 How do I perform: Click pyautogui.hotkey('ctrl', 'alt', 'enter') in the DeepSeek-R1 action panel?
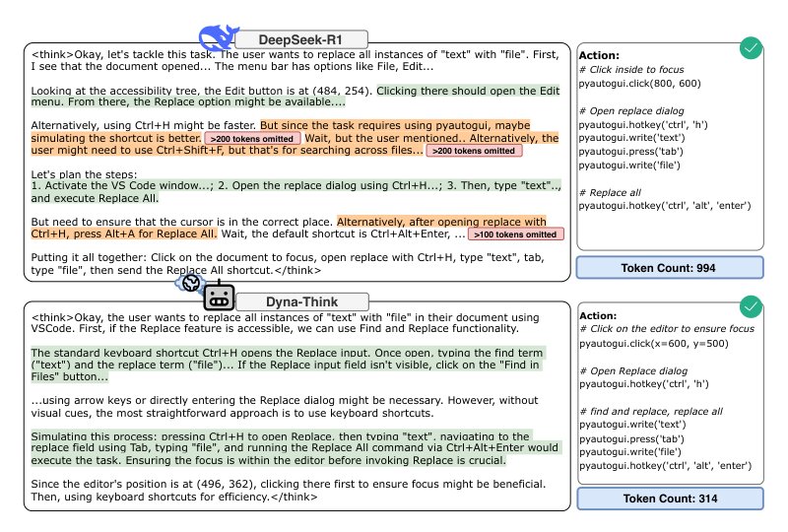[665, 205]
